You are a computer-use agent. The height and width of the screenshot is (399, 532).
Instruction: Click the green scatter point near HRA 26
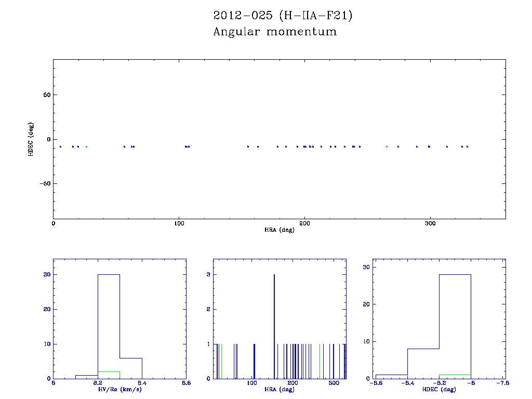86,147
